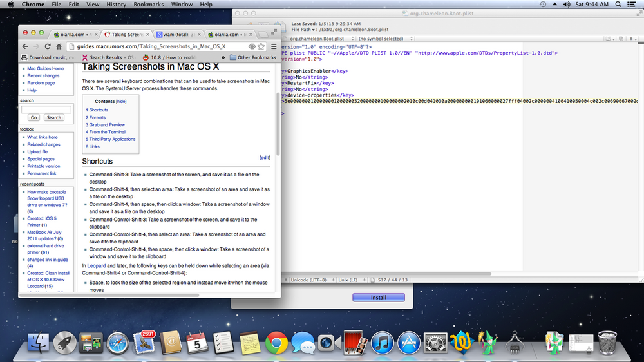Open the Bookmarks menu in the menu bar
Screen dimensions: 644x362
tap(148, 5)
